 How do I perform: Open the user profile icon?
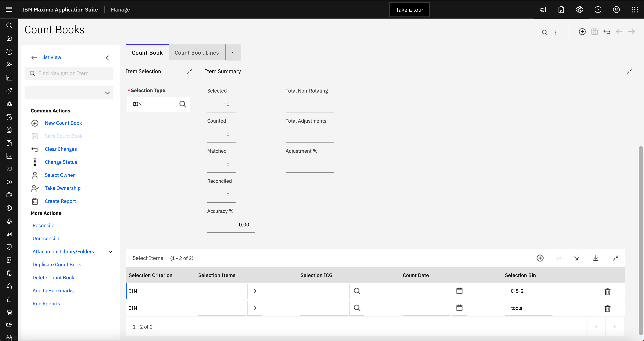pyautogui.click(x=616, y=10)
